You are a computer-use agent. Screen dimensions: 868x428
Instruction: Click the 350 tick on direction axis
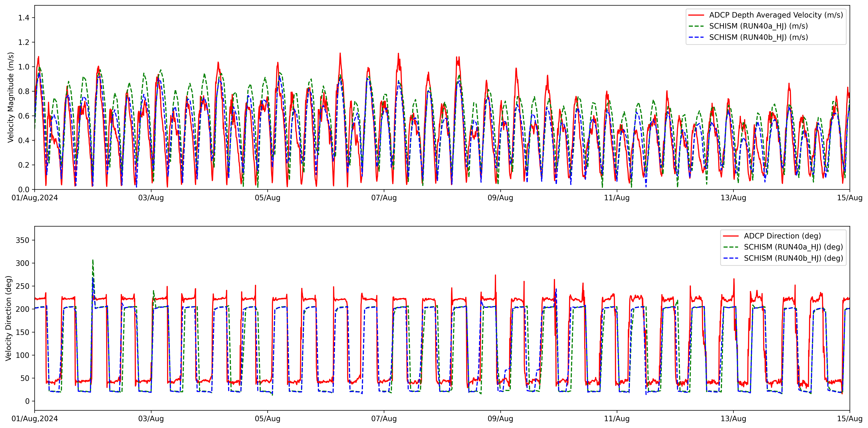pyautogui.click(x=23, y=240)
